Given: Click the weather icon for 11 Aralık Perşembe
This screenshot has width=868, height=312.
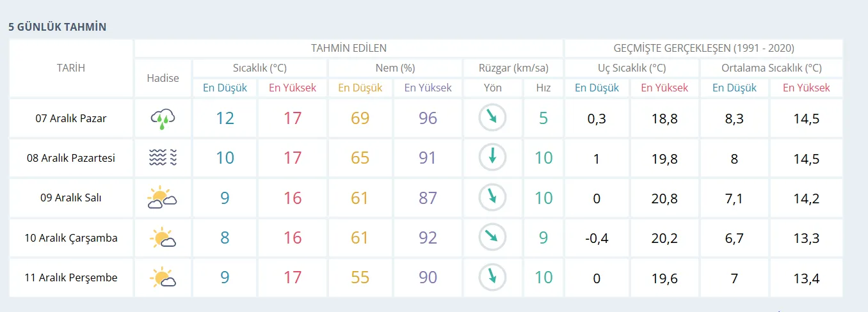Looking at the screenshot, I should click(163, 278).
